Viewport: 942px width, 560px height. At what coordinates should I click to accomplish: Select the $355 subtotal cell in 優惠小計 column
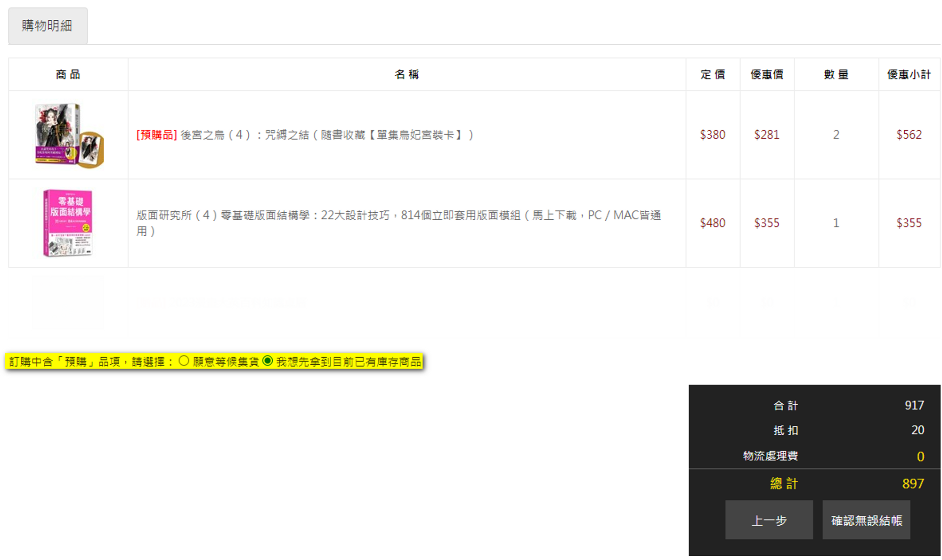(x=909, y=223)
